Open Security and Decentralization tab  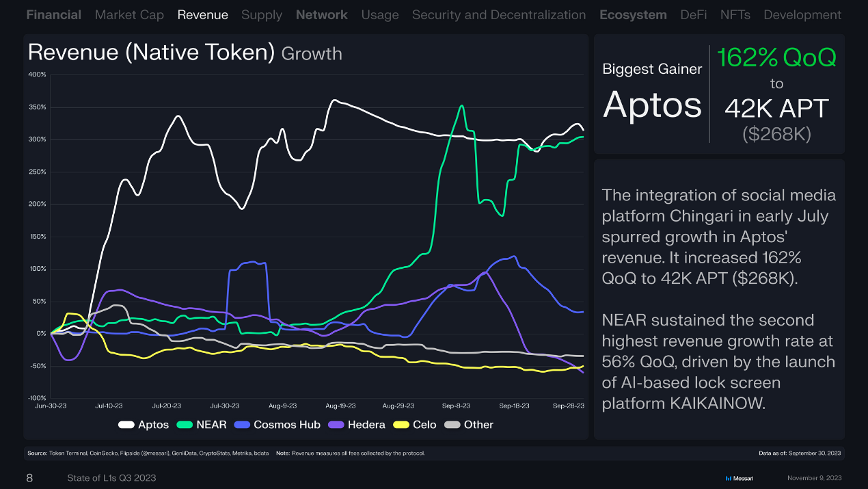(498, 14)
